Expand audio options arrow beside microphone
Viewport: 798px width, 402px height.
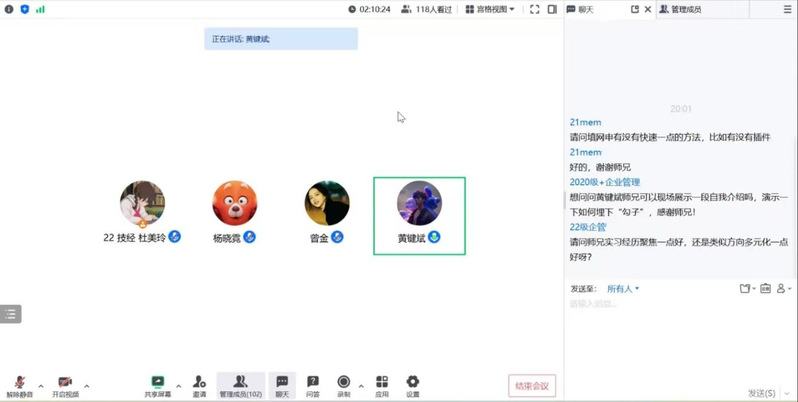(41, 385)
